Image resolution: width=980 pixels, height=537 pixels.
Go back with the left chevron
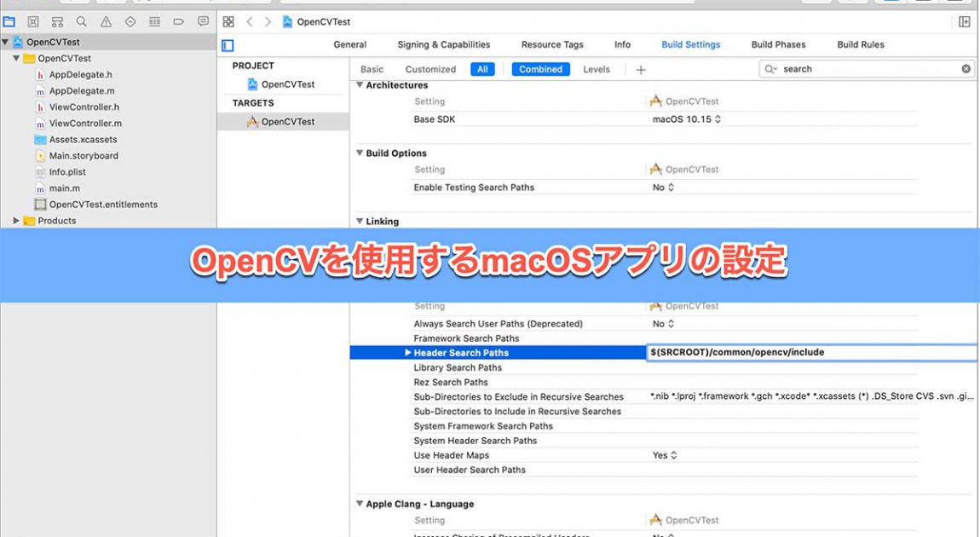coord(250,22)
